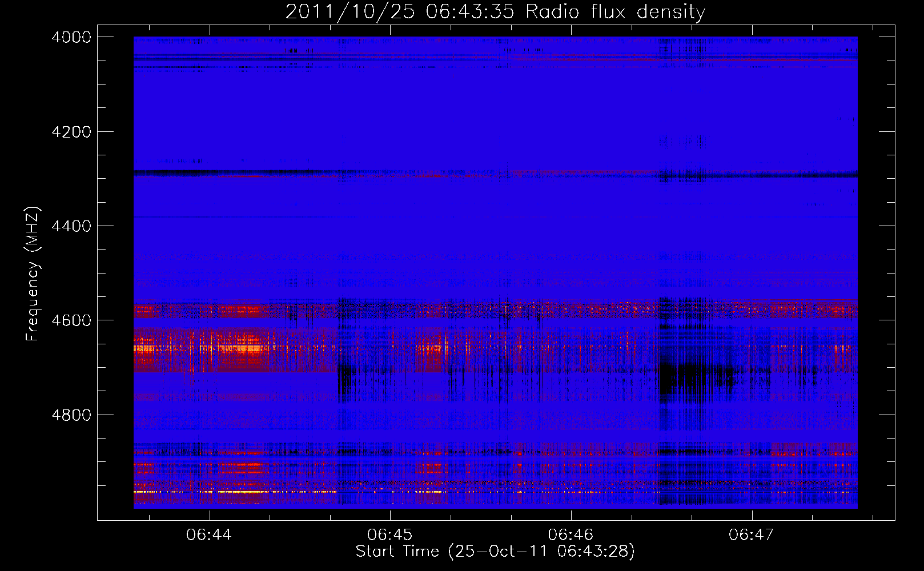This screenshot has width=924, height=571.
Task: Click the '06:46' time axis label
Action: click(x=571, y=534)
